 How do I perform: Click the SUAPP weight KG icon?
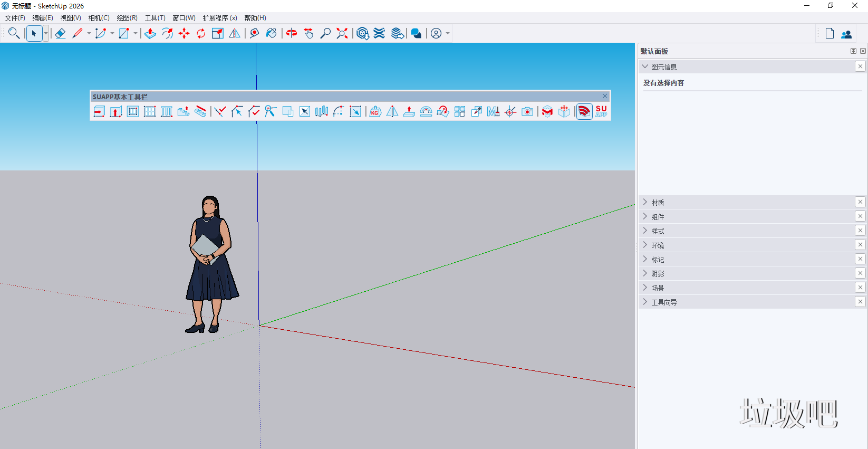click(375, 111)
